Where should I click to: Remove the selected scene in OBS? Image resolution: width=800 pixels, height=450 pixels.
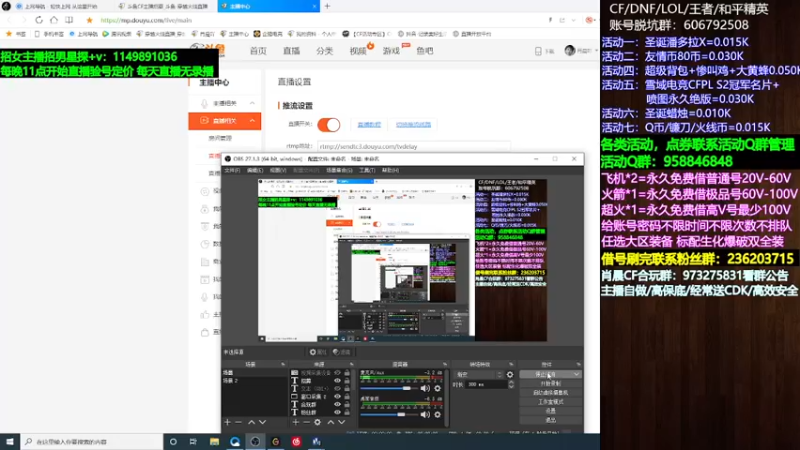coord(238,422)
